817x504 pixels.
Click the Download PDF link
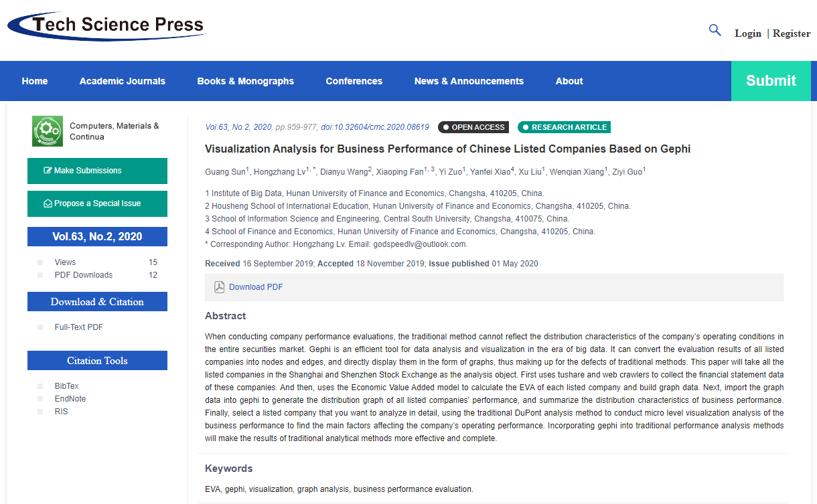(x=256, y=287)
